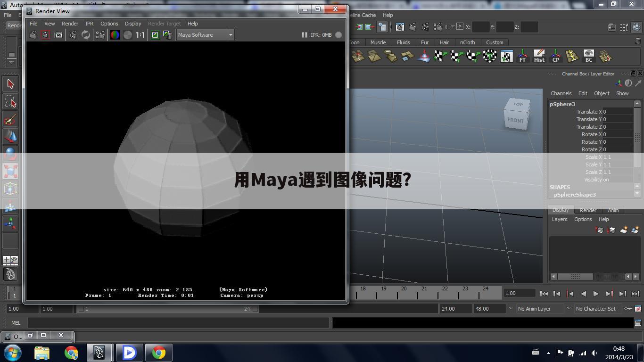Switch to Custom shelf tab
Viewport: 644px width, 362px height.
coord(495,42)
